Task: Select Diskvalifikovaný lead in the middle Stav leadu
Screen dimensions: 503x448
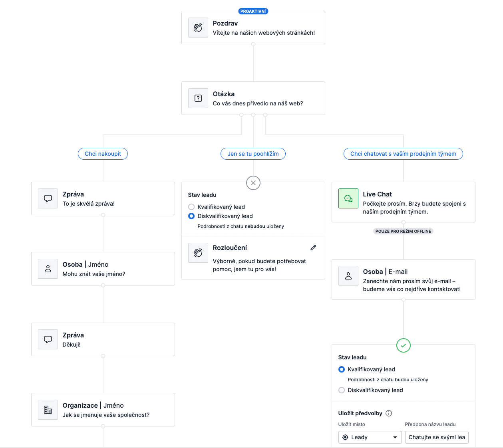Action: pos(191,216)
